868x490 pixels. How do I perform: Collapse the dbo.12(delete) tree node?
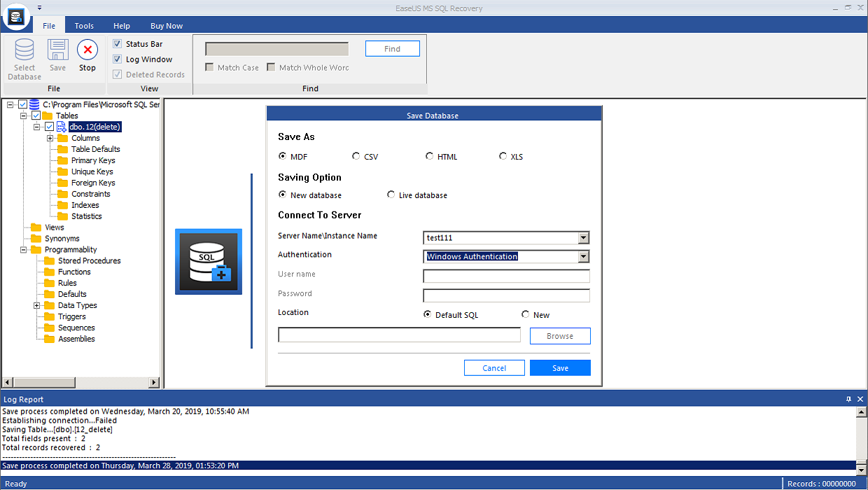click(37, 127)
